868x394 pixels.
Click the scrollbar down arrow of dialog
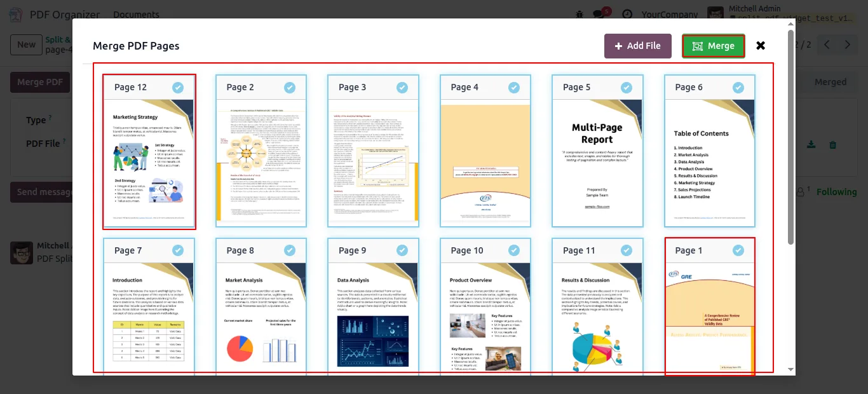pyautogui.click(x=790, y=369)
